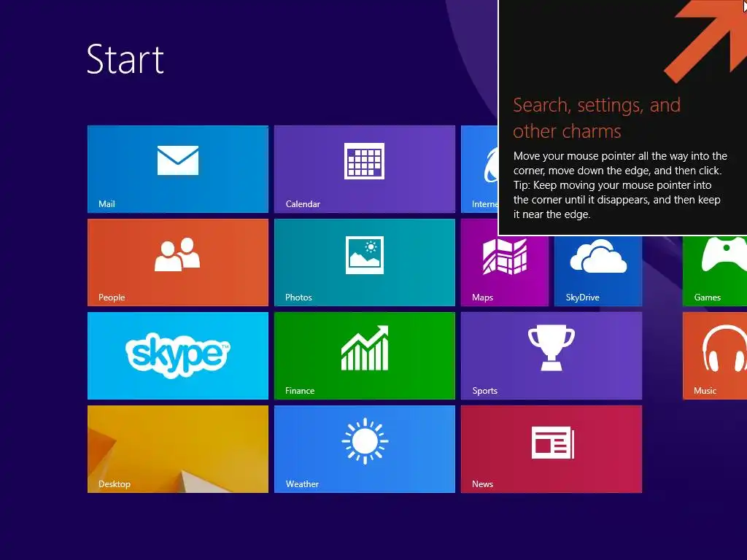This screenshot has height=560, width=747.
Task: Click the "Finance" tile label
Action: point(300,391)
